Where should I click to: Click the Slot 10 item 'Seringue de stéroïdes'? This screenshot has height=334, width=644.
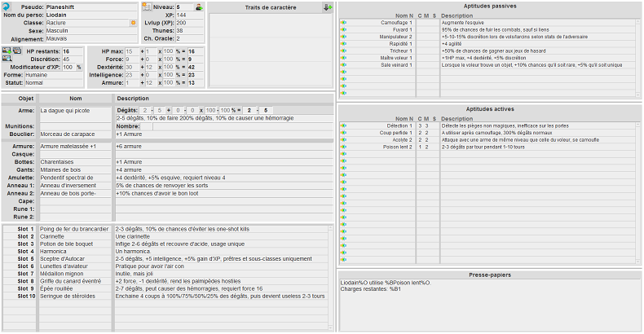76,295
